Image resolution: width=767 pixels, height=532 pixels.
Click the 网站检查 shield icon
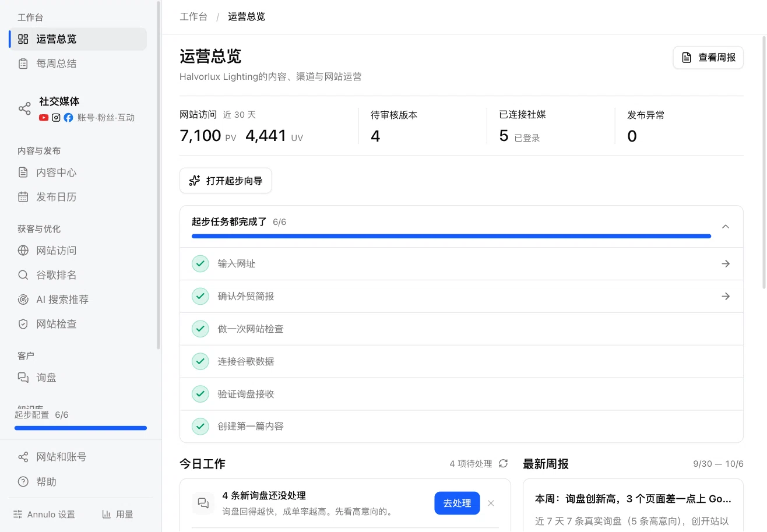tap(23, 324)
